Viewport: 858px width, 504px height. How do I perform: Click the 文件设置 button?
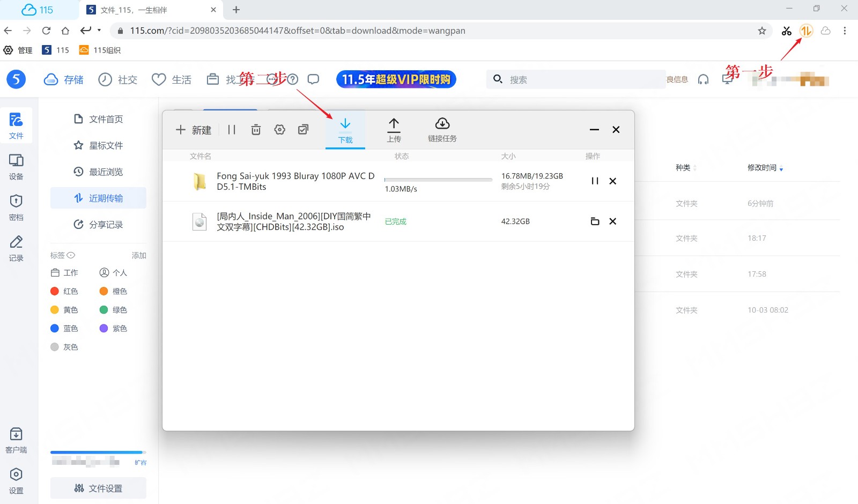click(98, 488)
